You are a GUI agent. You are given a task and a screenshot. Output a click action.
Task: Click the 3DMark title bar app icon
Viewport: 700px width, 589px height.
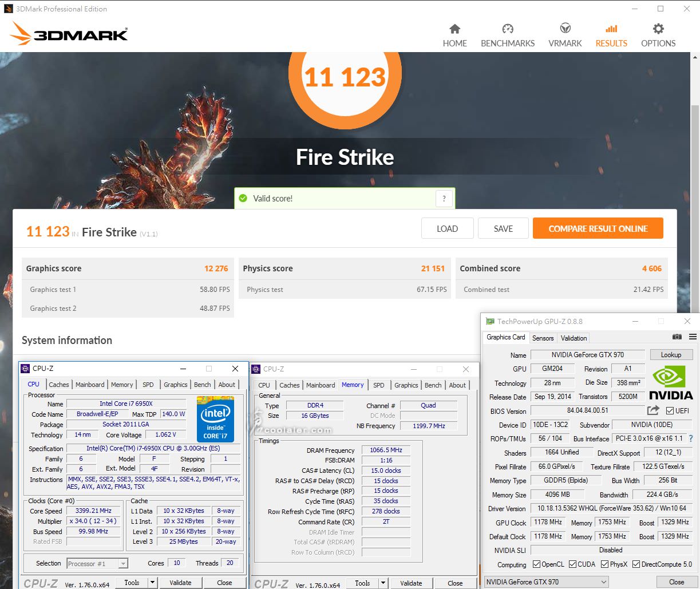(x=8, y=9)
